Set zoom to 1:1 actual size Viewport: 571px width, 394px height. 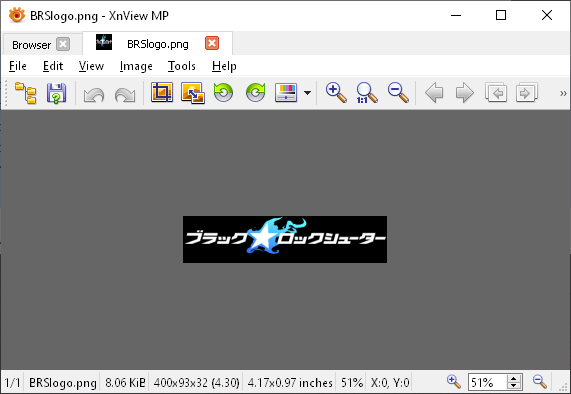367,93
